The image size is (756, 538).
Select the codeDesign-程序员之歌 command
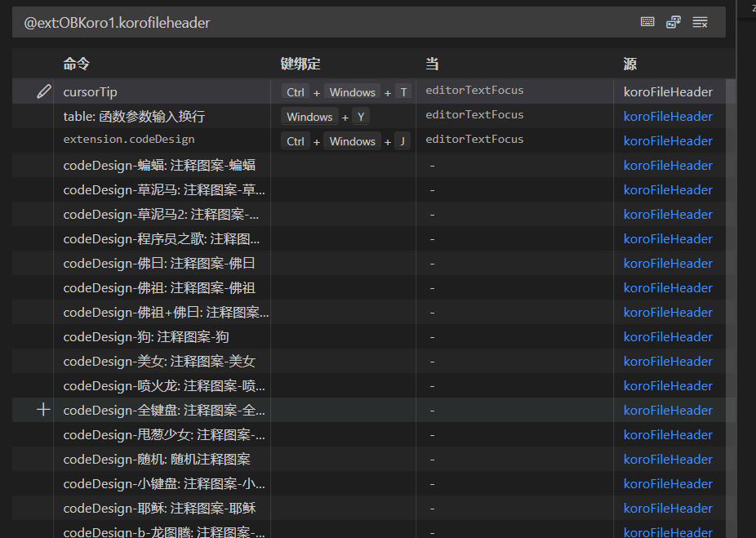pos(162,239)
